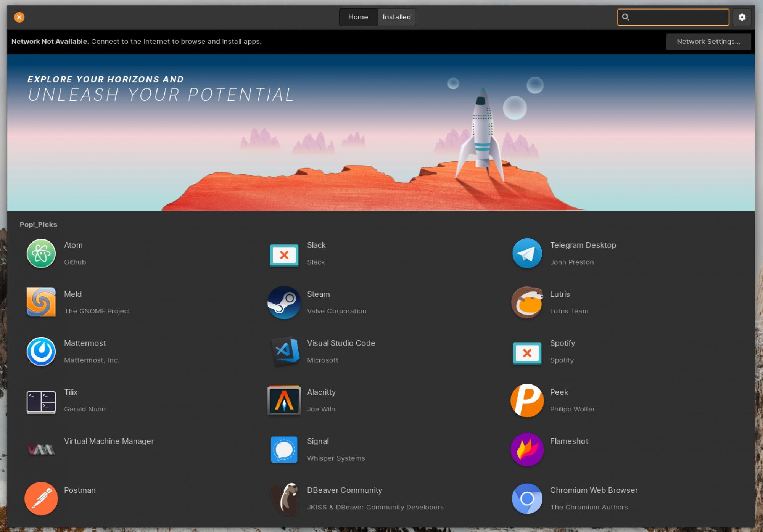This screenshot has width=763, height=532.
Task: Click the Lutris gaming icon
Action: pos(527,302)
